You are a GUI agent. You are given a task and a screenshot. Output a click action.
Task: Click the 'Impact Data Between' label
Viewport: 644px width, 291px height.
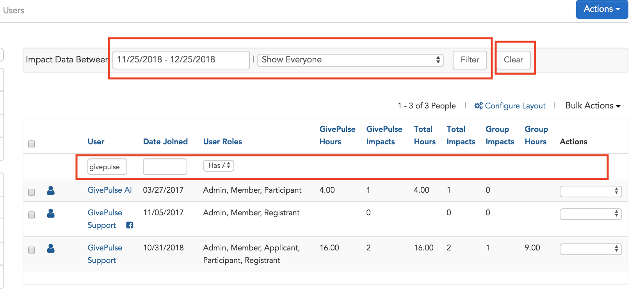pyautogui.click(x=67, y=60)
